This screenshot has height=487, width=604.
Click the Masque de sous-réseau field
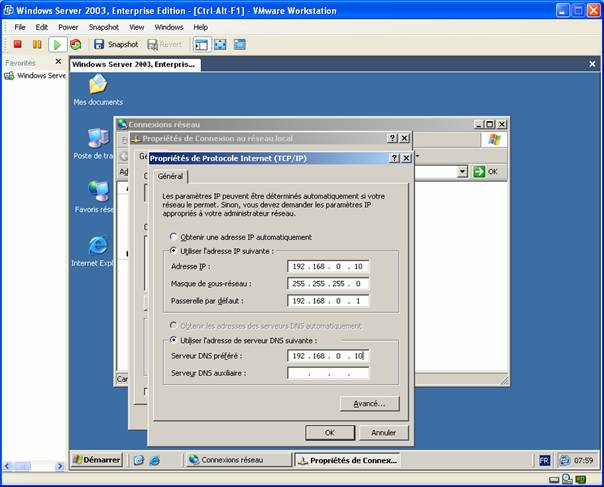tap(328, 284)
